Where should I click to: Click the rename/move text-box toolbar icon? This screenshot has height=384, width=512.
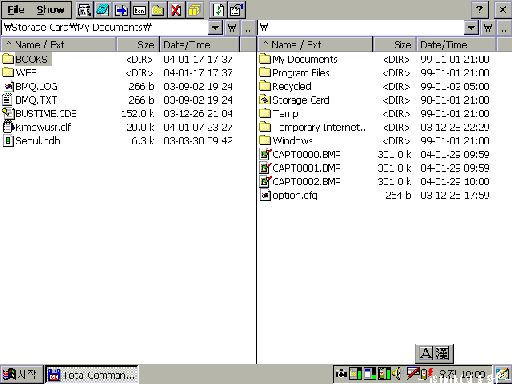coord(139,10)
